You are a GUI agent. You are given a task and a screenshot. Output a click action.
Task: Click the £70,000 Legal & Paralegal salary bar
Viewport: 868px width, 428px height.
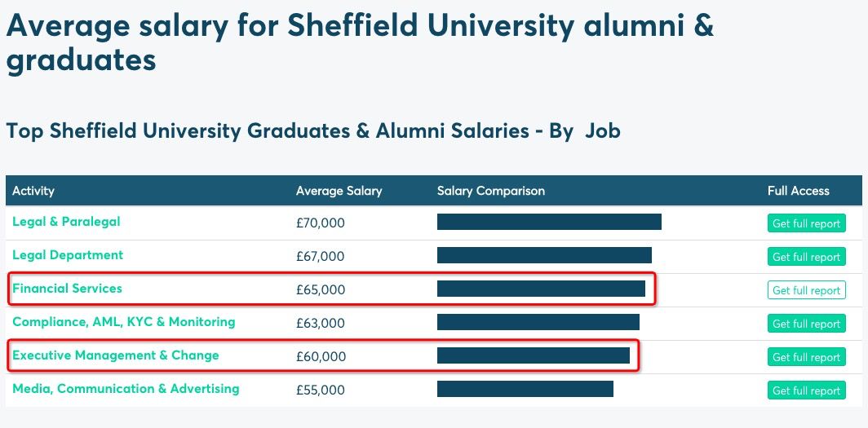tap(549, 222)
